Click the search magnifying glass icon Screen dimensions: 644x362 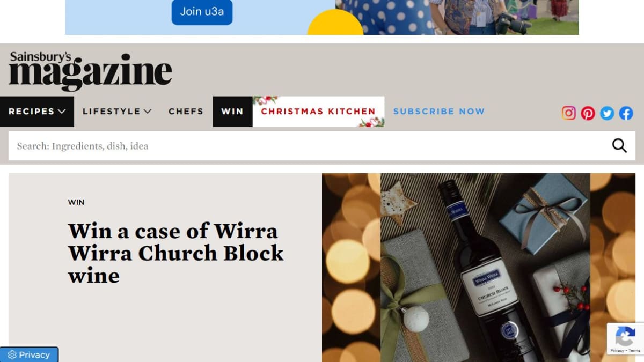619,145
